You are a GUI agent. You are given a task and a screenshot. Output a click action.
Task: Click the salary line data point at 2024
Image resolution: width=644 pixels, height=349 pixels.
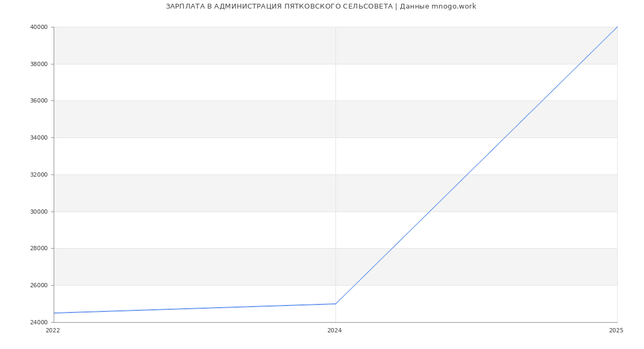pyautogui.click(x=335, y=304)
